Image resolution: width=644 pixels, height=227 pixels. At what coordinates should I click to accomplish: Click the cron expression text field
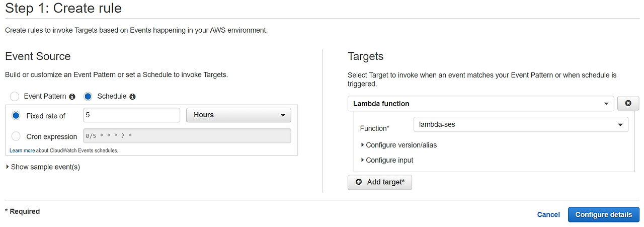[186, 136]
